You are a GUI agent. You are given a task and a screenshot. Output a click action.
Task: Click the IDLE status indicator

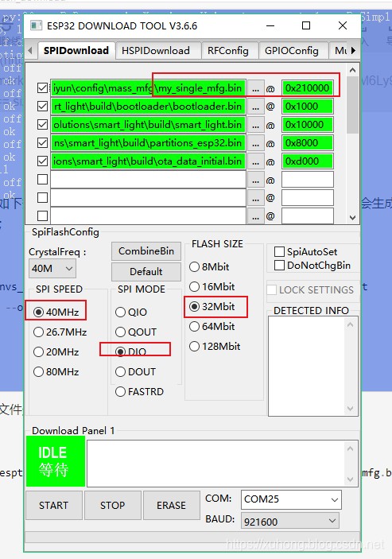tap(56, 461)
